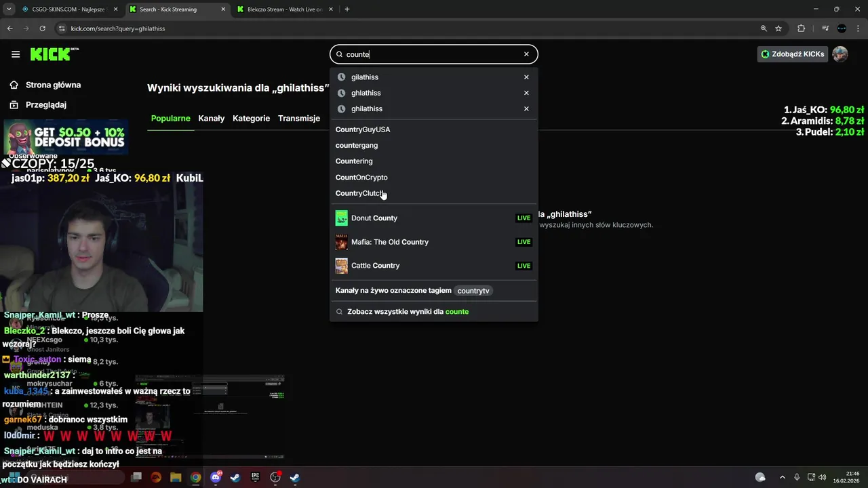Show hidden system tray icons
Viewport: 868px width, 488px height.
783,477
